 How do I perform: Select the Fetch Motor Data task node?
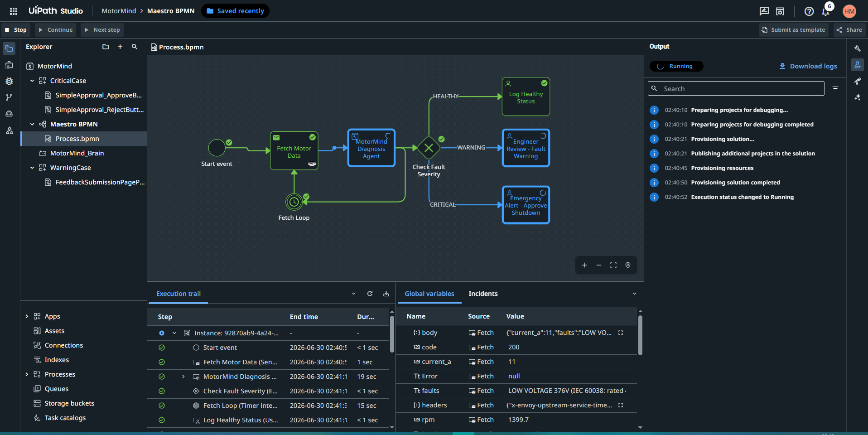coord(294,151)
